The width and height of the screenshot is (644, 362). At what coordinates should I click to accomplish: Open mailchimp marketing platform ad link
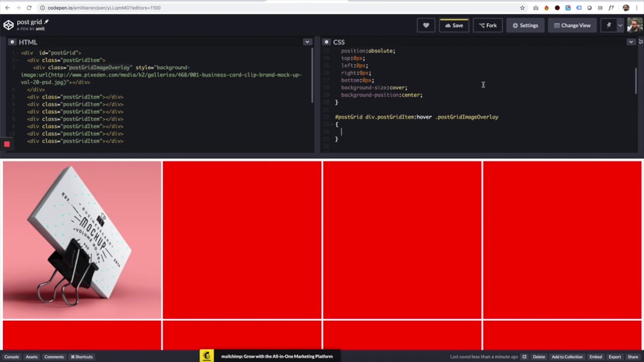(277, 356)
